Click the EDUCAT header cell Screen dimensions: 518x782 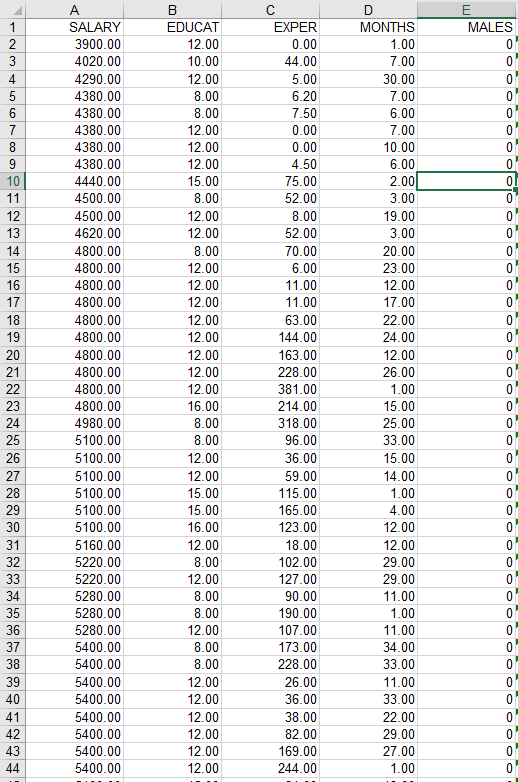coord(173,27)
